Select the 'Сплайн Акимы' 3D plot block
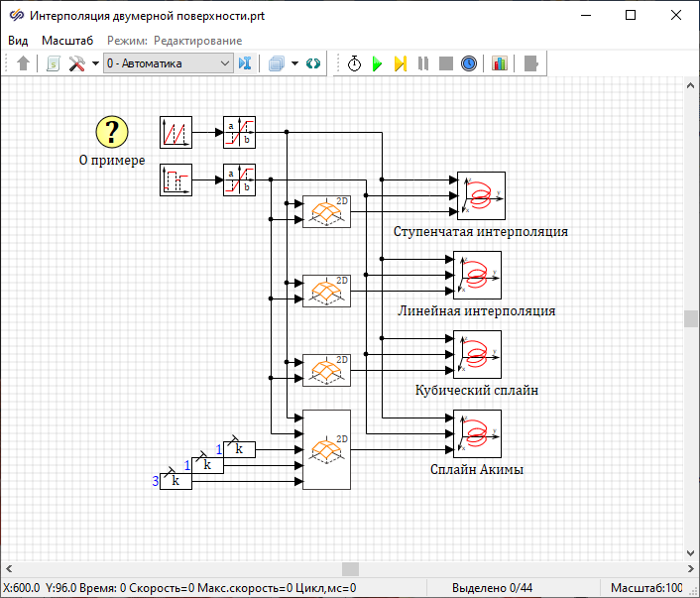This screenshot has height=598, width=700. [477, 433]
